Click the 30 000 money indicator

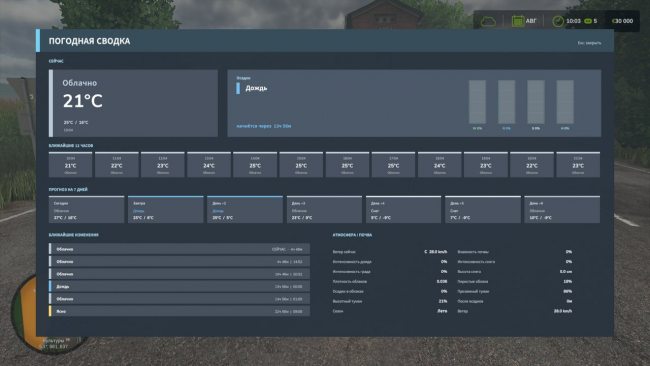click(x=623, y=21)
